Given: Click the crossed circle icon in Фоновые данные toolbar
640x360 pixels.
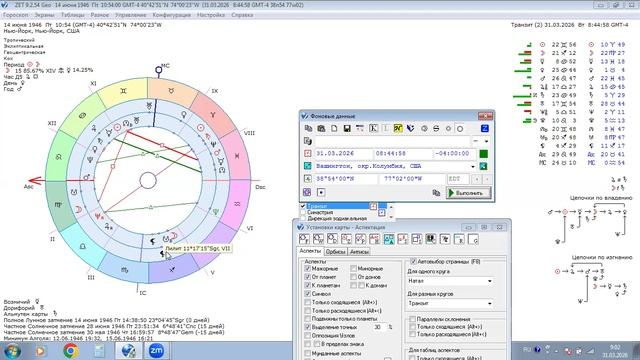Looking at the screenshot, I should [436, 129].
